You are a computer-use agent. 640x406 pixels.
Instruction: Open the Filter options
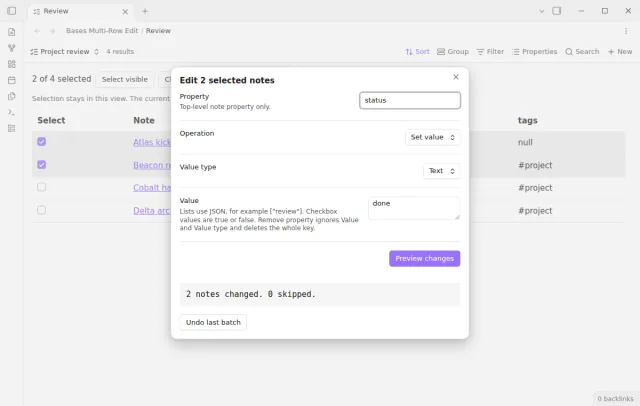point(490,52)
